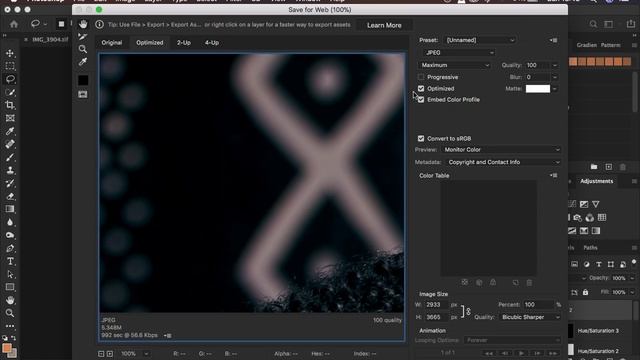The height and width of the screenshot is (360, 640).
Task: Click the black eyedropper color swatch
Action: coord(83,80)
